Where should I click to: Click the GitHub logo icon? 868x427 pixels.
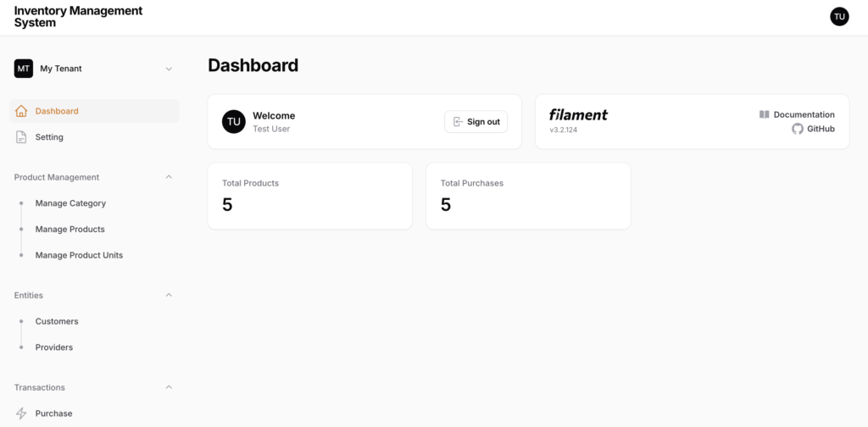pos(797,129)
